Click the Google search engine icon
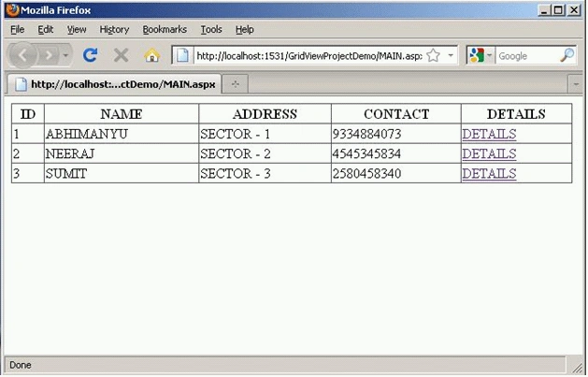The height and width of the screenshot is (377, 588). pos(476,55)
